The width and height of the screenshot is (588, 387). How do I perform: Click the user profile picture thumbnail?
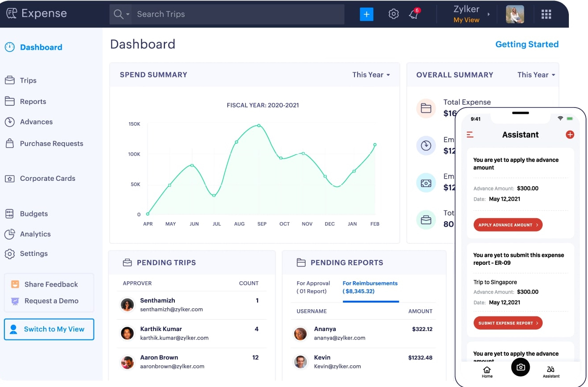tap(515, 14)
